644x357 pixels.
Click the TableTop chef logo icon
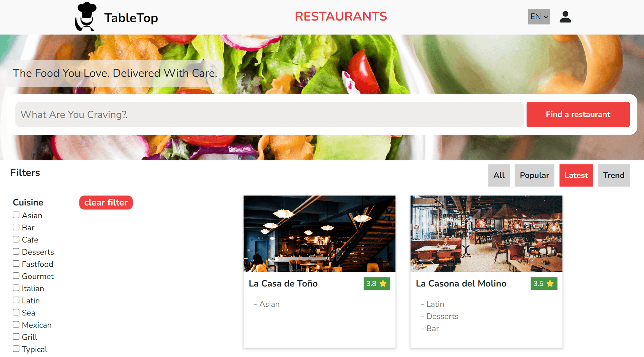[x=86, y=17]
